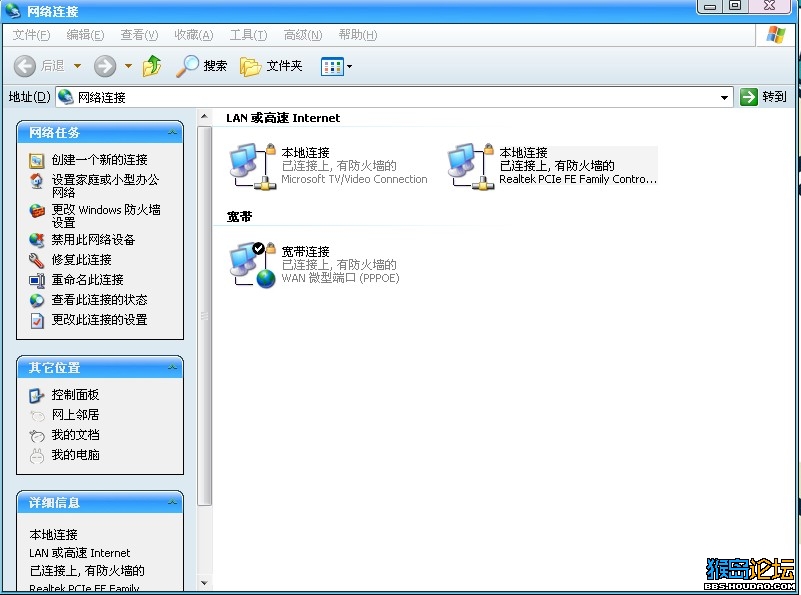Screen dimensions: 801x595
Task: Click the 更改 Windows 防火墙设置 link
Action: (x=106, y=216)
